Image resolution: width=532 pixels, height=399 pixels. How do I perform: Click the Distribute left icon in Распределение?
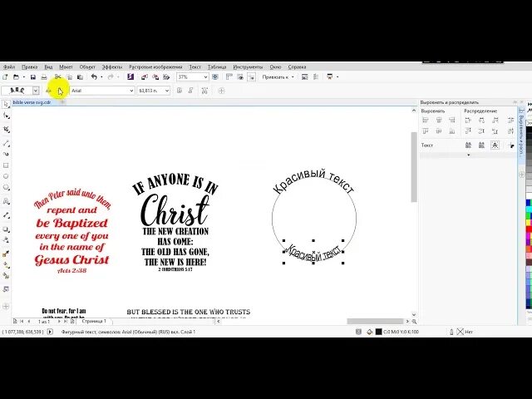click(x=468, y=120)
